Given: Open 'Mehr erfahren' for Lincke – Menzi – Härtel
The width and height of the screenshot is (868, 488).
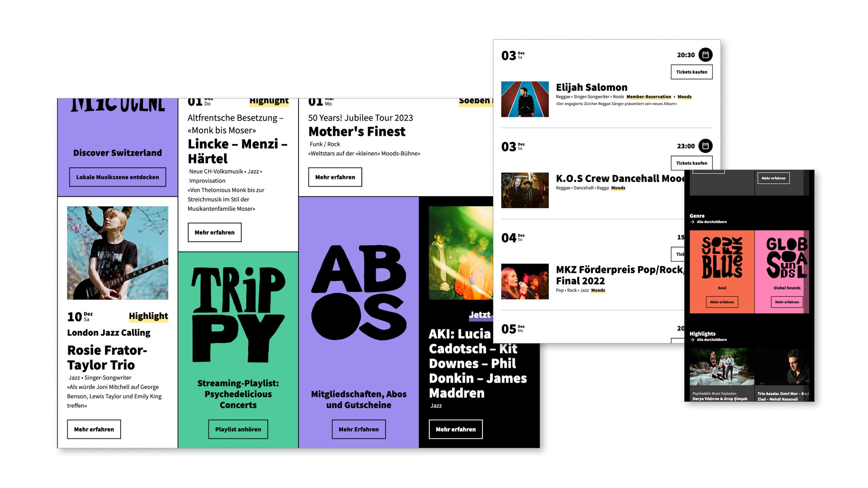Looking at the screenshot, I should coord(215,232).
